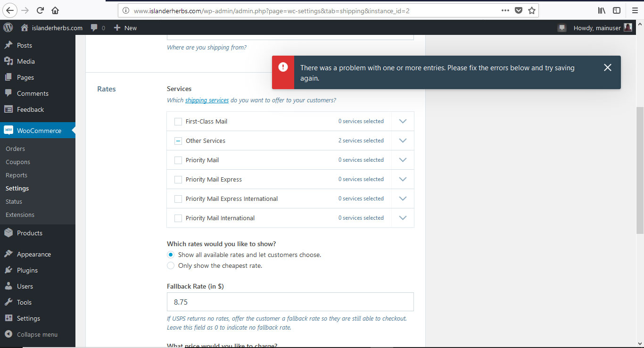Viewport: 644px width, 348px height.
Task: Open the browser library
Action: pos(602,10)
